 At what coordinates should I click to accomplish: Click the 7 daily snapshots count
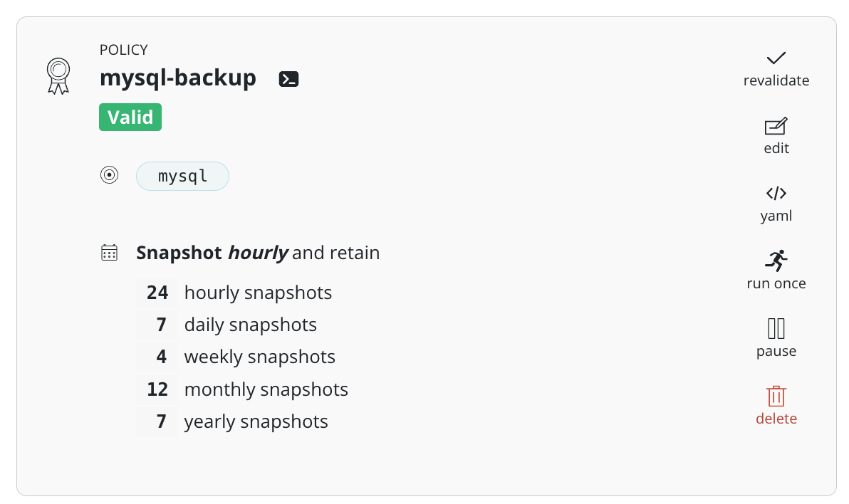click(162, 325)
